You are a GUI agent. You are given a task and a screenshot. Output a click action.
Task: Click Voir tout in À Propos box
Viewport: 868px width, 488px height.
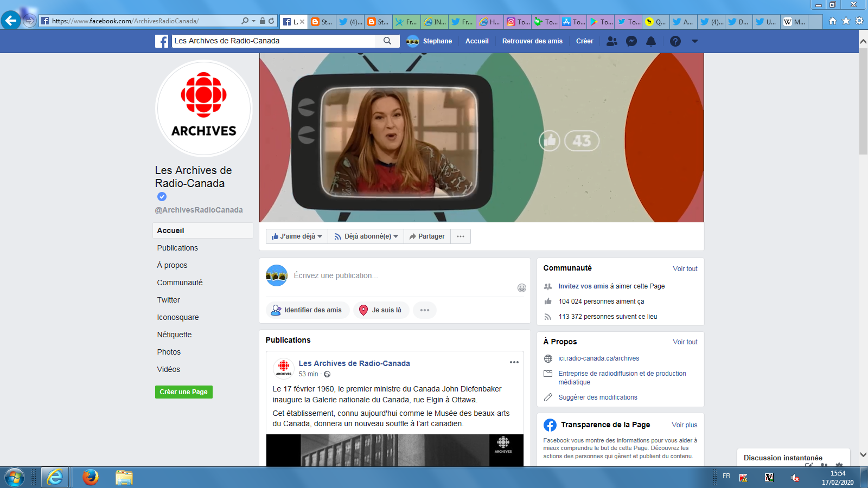(685, 342)
